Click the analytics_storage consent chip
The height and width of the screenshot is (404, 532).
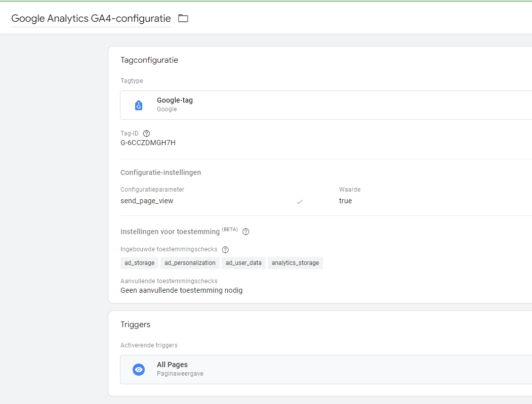[x=295, y=263]
